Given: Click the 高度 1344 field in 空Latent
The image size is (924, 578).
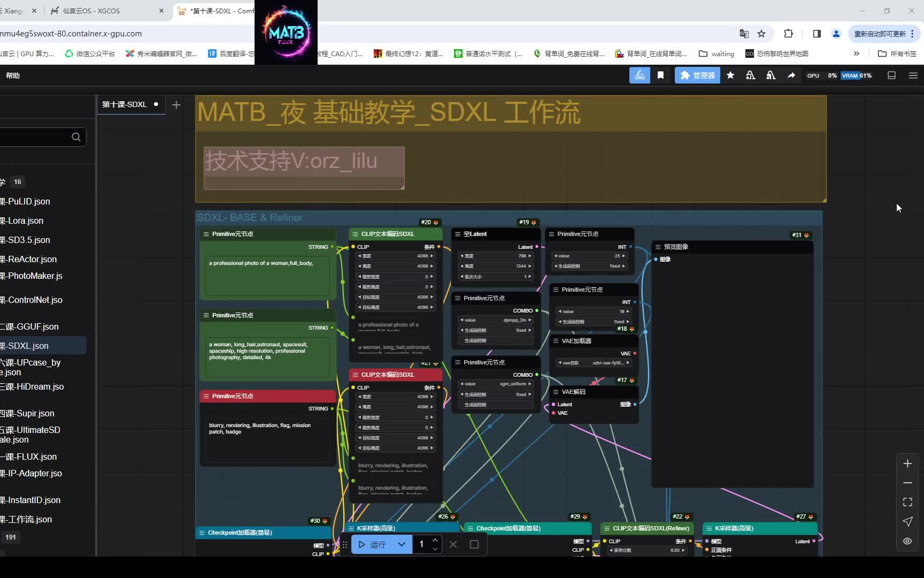Looking at the screenshot, I should [496, 266].
